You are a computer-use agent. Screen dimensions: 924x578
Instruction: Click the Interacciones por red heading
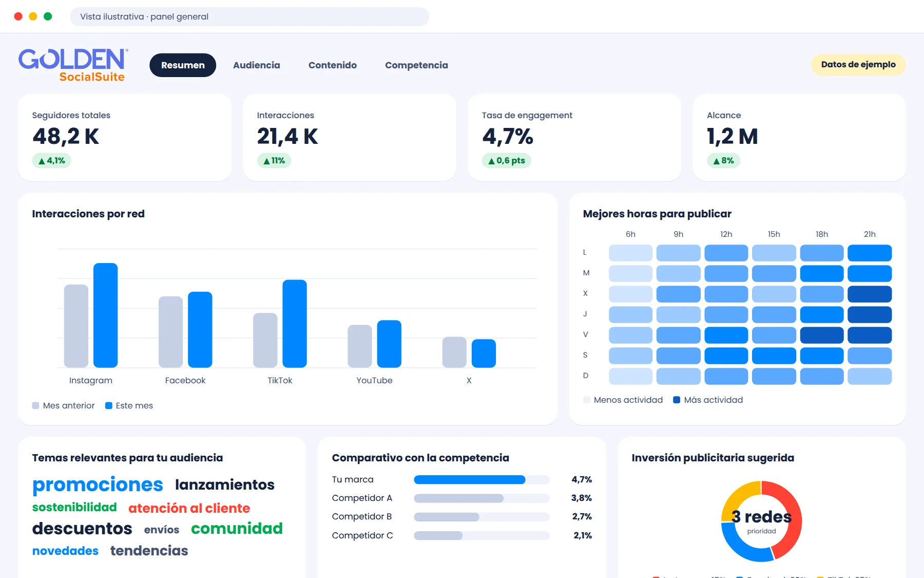tap(88, 214)
